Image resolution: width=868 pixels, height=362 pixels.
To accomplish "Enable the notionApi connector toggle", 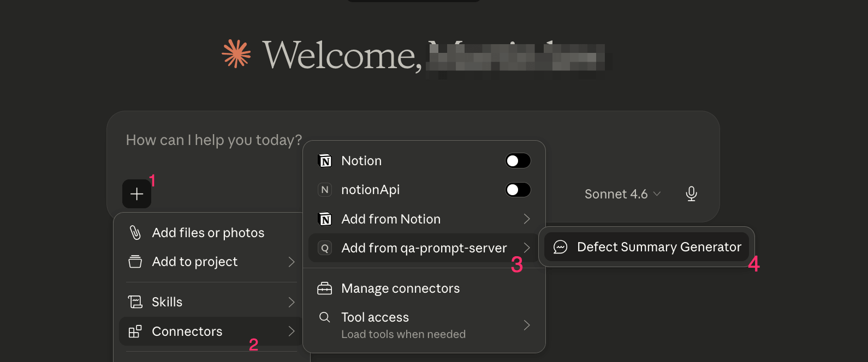I will pyautogui.click(x=518, y=190).
